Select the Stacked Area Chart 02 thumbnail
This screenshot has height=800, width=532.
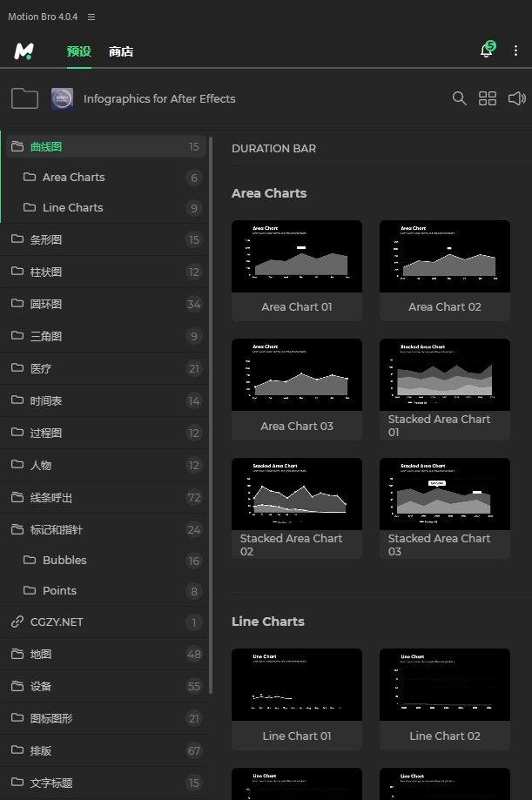[297, 494]
